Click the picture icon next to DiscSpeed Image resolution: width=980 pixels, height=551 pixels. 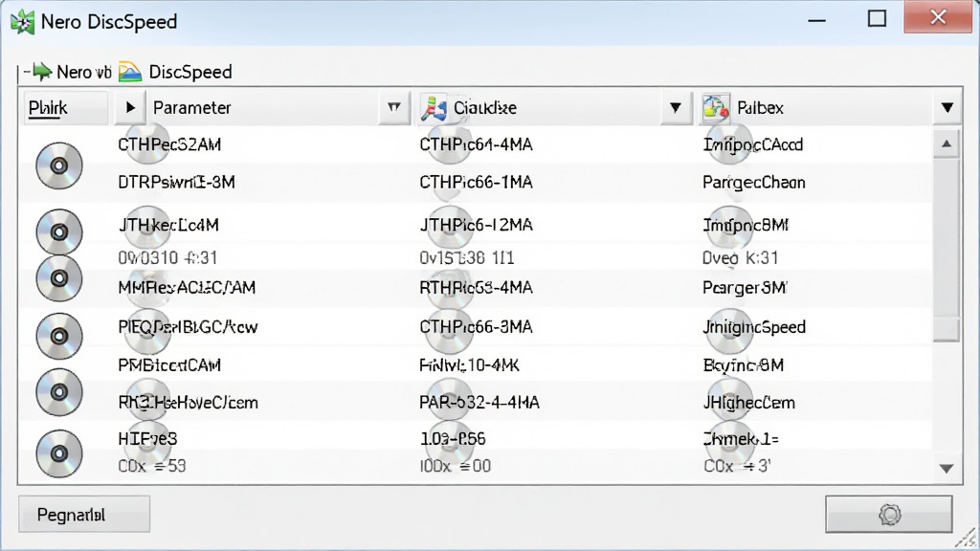point(130,72)
